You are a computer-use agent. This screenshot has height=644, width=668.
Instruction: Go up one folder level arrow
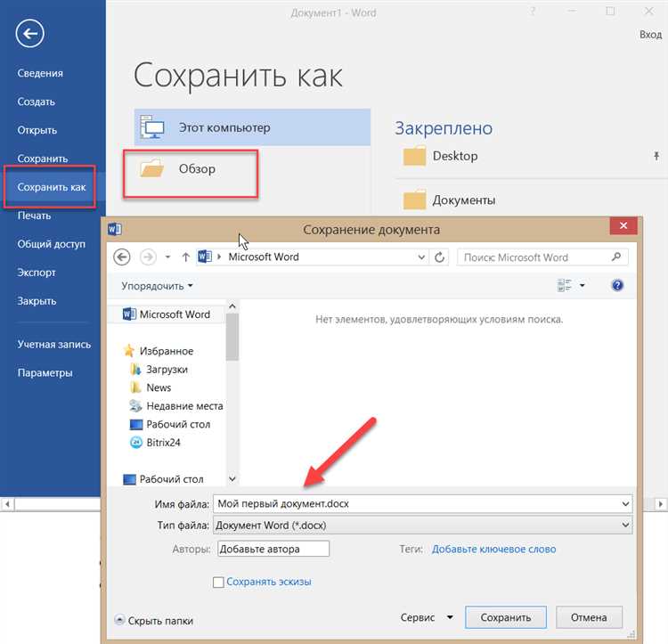coord(186,257)
